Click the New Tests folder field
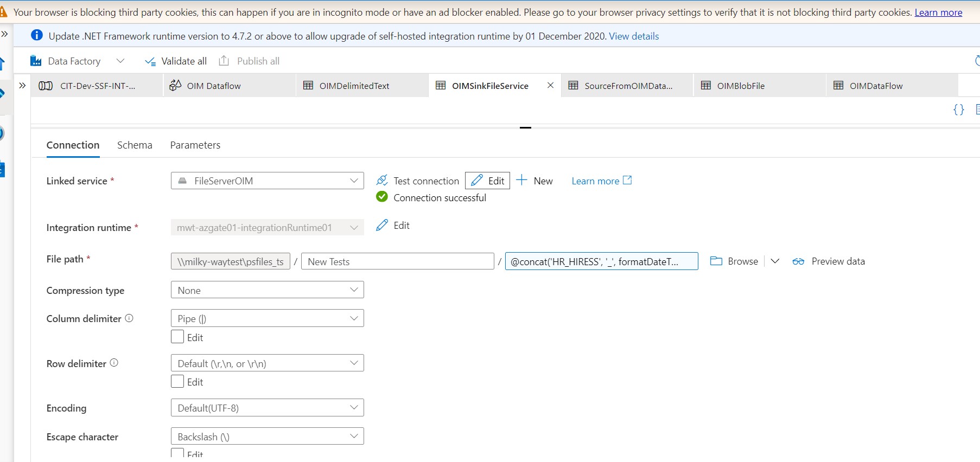980x462 pixels. pyautogui.click(x=397, y=261)
